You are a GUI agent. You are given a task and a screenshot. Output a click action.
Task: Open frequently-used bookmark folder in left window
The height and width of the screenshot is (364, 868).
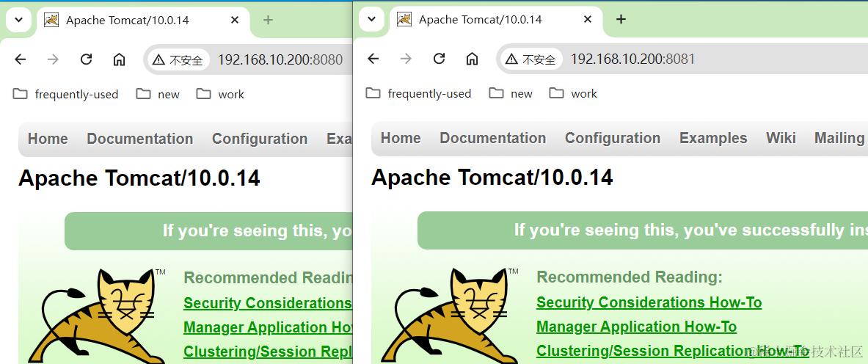coord(65,94)
